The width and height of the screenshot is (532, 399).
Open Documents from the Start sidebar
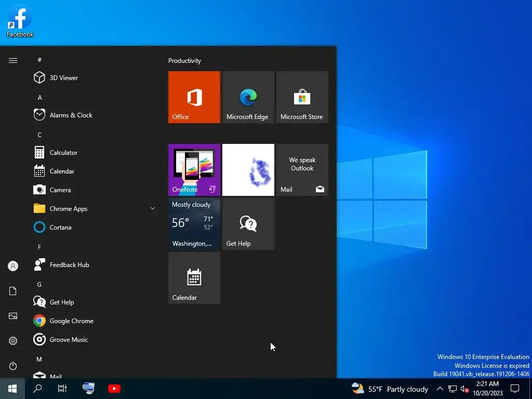pyautogui.click(x=13, y=291)
